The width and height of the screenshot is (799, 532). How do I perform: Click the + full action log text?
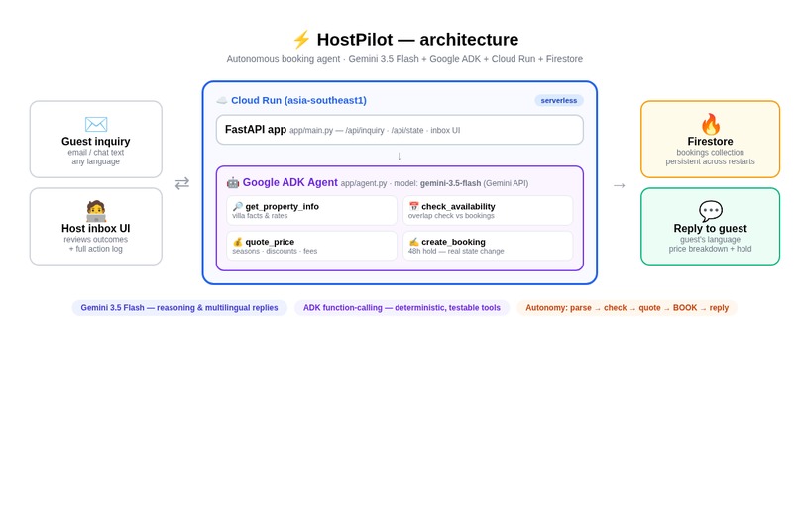(x=96, y=249)
